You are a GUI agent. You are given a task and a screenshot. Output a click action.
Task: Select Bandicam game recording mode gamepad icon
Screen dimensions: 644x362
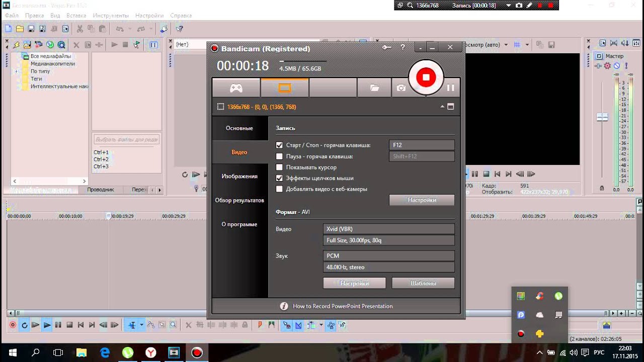click(x=236, y=88)
